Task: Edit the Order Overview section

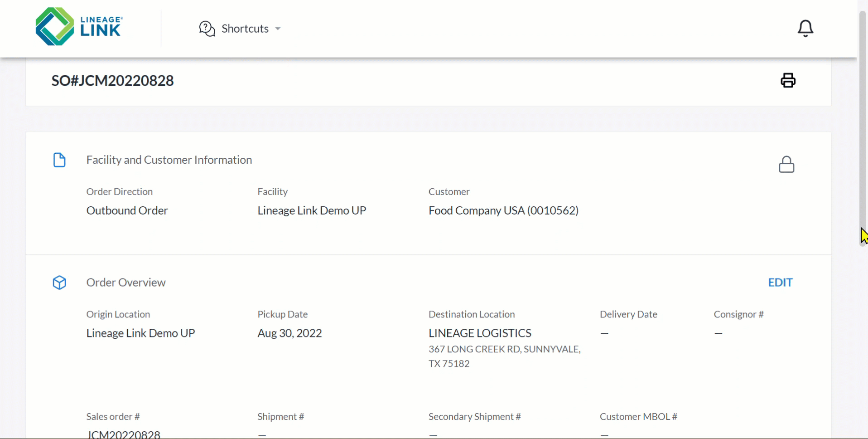Action: pyautogui.click(x=780, y=283)
